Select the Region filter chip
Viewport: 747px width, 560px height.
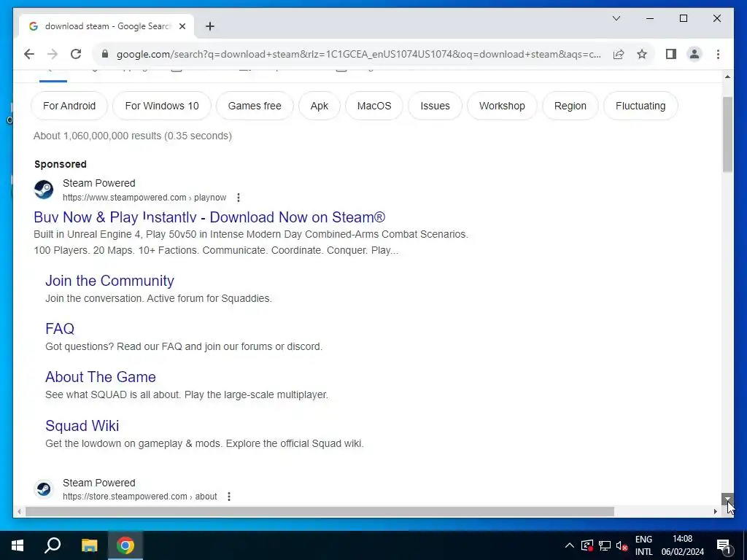coord(570,106)
